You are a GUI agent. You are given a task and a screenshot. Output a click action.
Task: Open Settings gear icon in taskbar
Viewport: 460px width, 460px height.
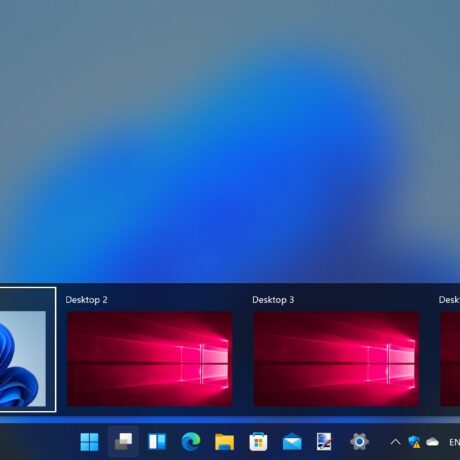[x=359, y=442]
